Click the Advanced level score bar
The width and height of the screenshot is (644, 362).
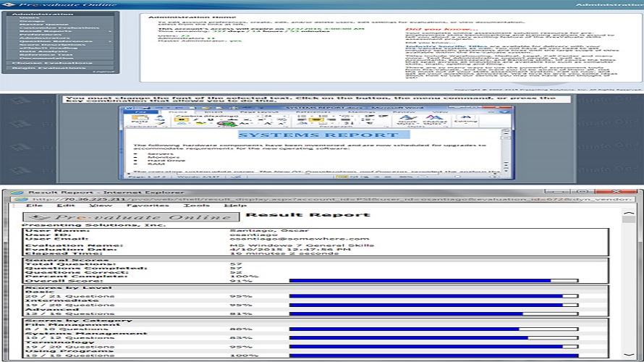pyautogui.click(x=433, y=313)
